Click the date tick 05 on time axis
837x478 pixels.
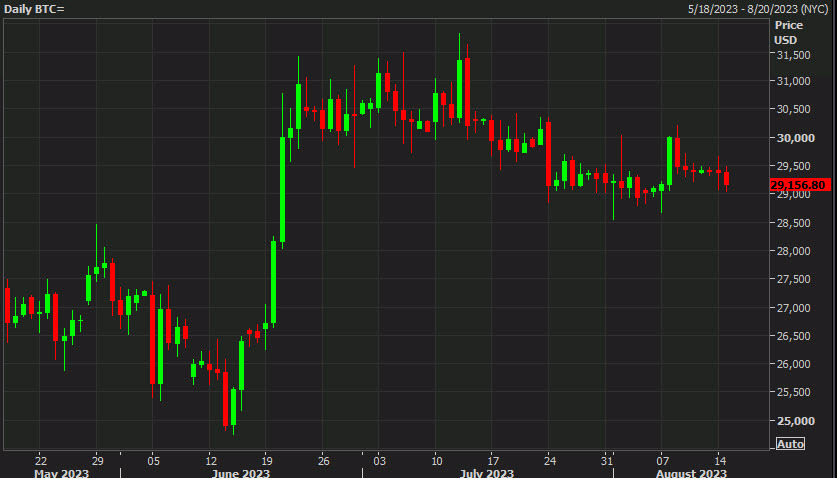[x=154, y=461]
